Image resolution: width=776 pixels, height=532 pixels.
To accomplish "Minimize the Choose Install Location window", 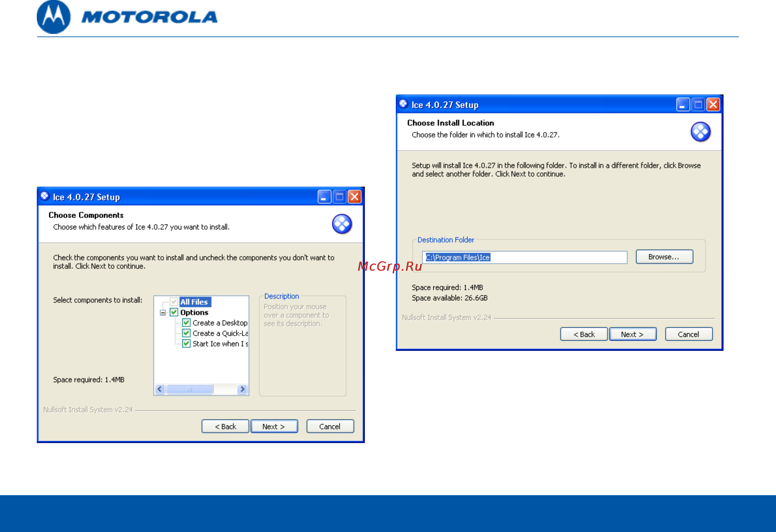I will point(683,105).
